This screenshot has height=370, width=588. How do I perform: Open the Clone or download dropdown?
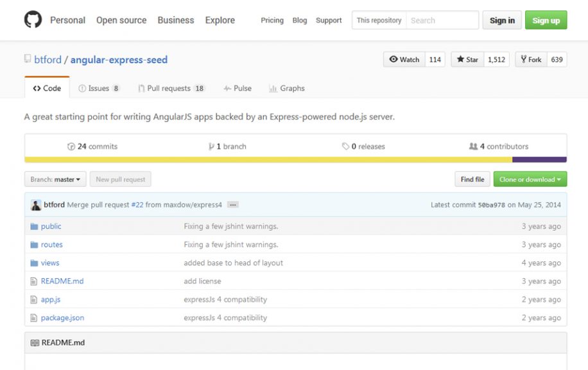coord(530,179)
